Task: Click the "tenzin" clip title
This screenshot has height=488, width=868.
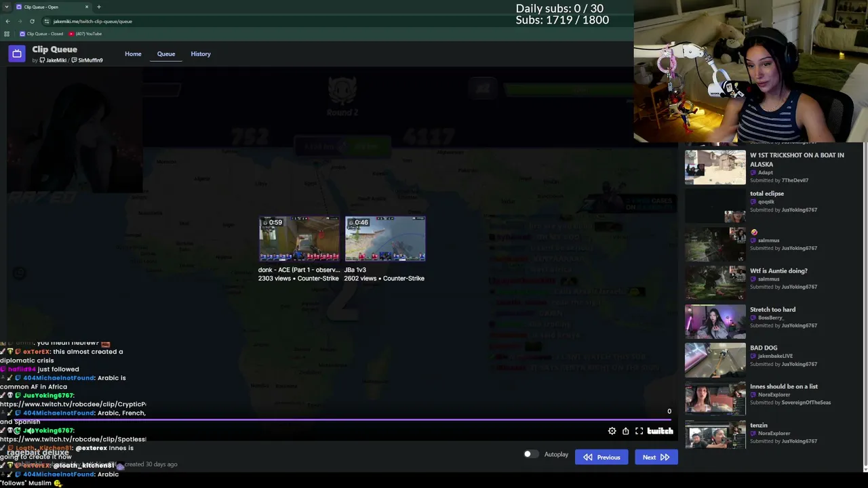Action: (x=759, y=426)
